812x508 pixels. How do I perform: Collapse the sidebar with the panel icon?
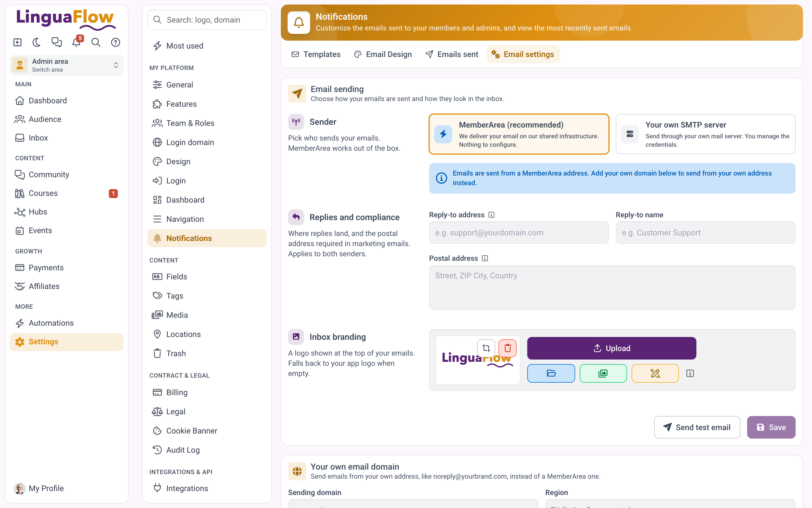17,42
